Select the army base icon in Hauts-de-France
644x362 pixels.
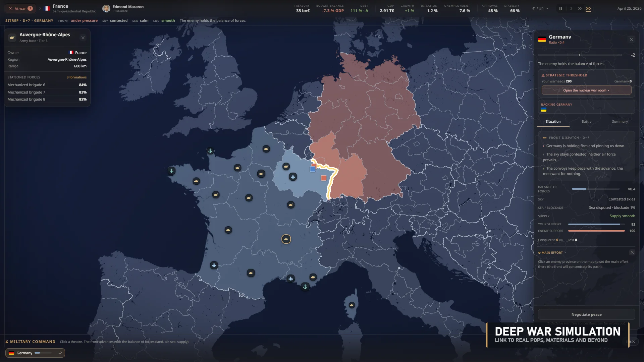[266, 149]
